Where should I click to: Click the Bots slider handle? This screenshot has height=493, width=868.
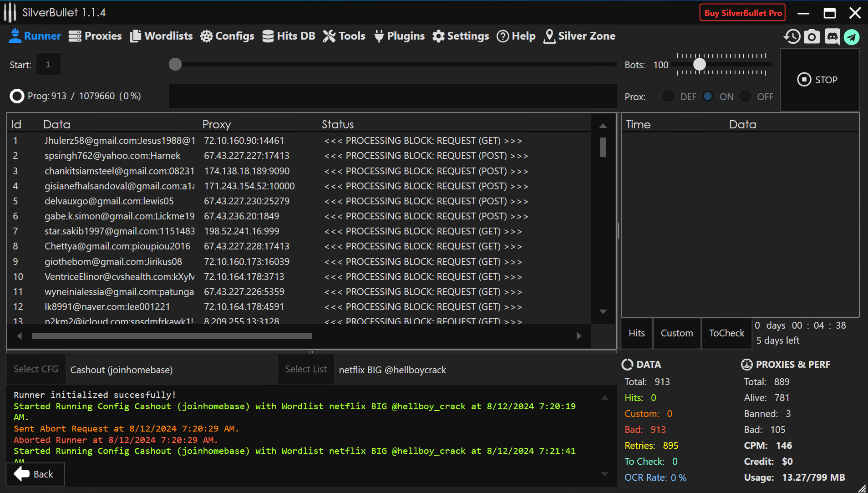point(700,65)
